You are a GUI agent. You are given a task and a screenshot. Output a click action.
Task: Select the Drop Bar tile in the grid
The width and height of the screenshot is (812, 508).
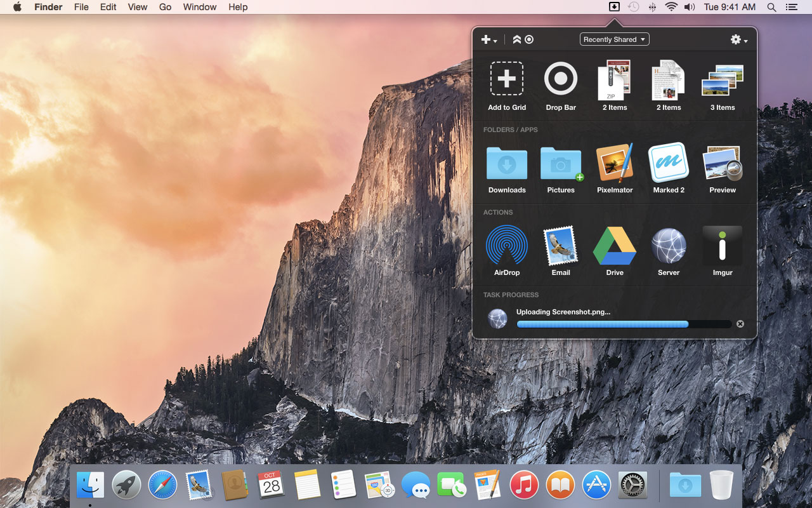pyautogui.click(x=561, y=86)
